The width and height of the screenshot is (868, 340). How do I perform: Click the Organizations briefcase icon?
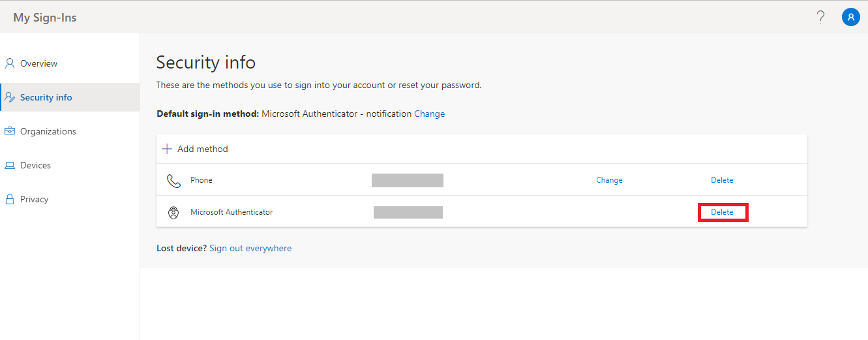click(x=10, y=131)
